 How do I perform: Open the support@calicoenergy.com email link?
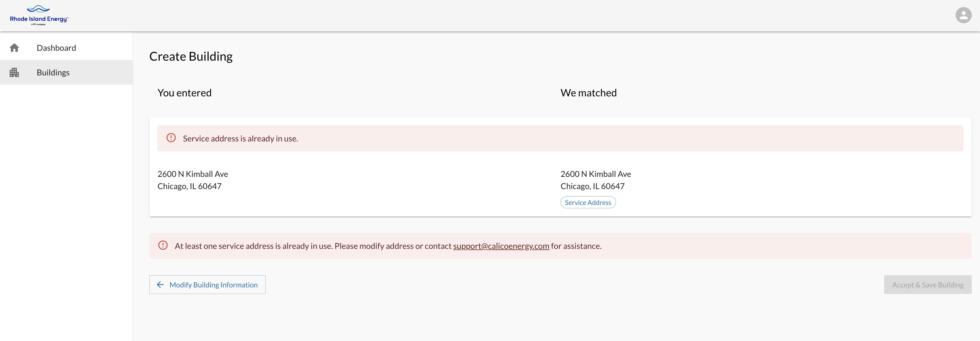pyautogui.click(x=501, y=246)
